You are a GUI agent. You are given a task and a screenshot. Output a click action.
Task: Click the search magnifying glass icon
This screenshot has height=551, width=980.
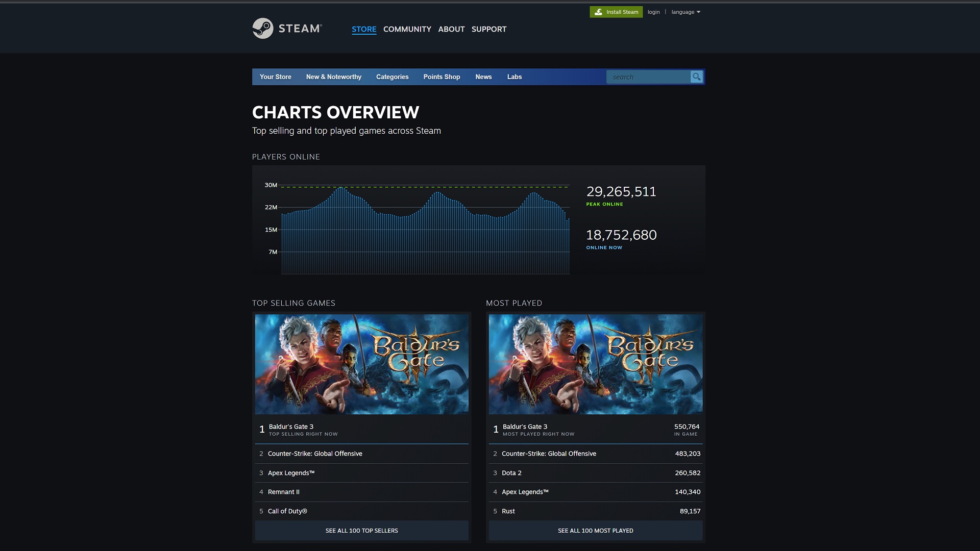point(697,77)
